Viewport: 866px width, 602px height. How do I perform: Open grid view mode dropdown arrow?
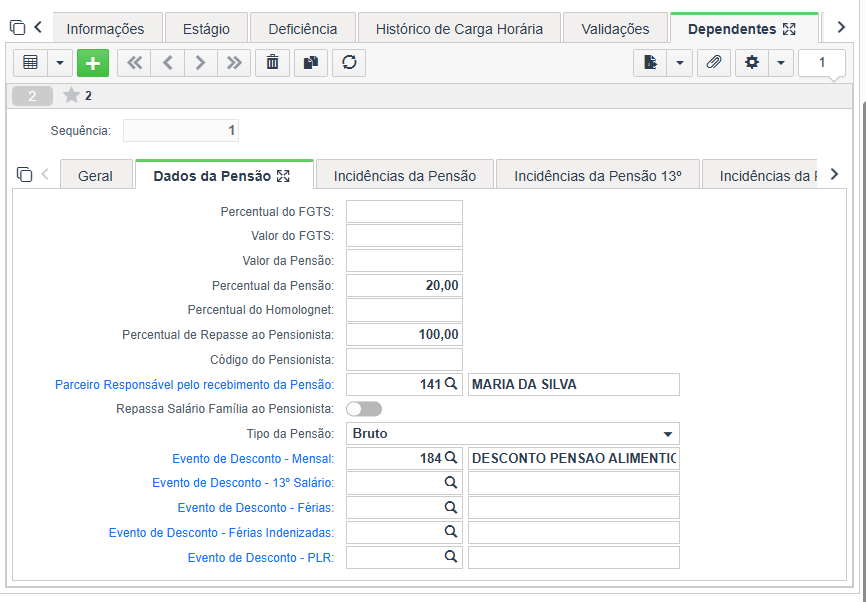[60, 63]
